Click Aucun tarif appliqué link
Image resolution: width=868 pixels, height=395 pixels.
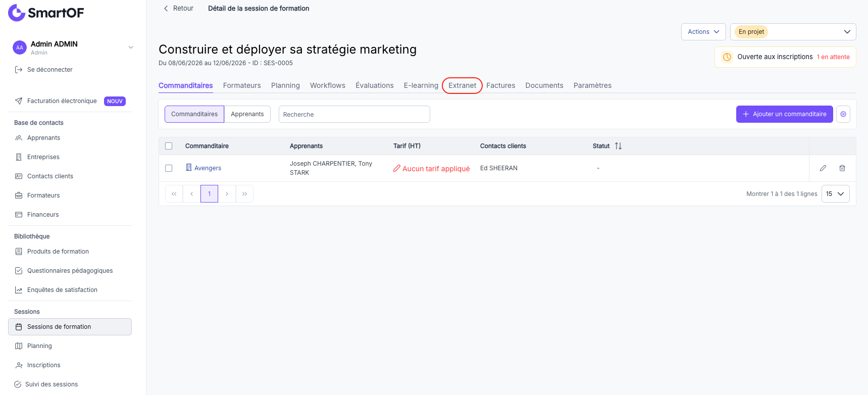pyautogui.click(x=436, y=169)
